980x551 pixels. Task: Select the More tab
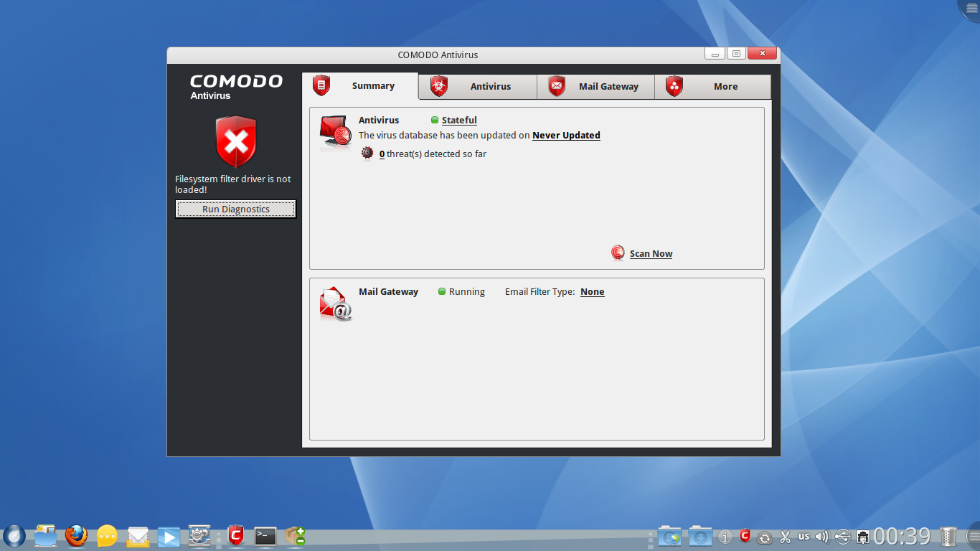point(712,87)
